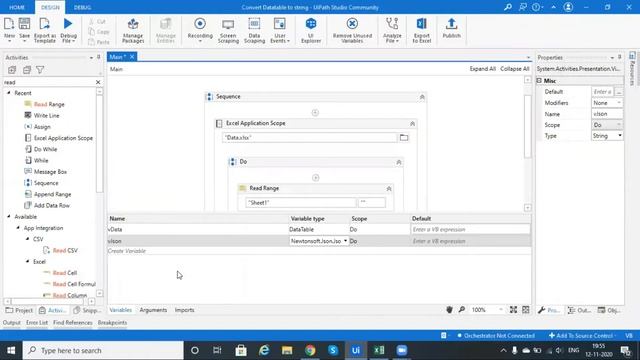The width and height of the screenshot is (640, 360).
Task: Click Expand All link
Action: click(x=482, y=69)
